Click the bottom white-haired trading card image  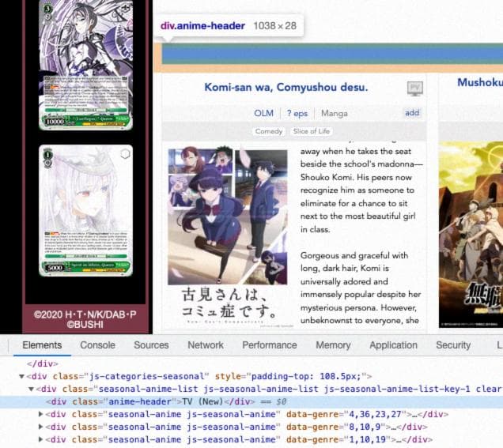(85, 209)
